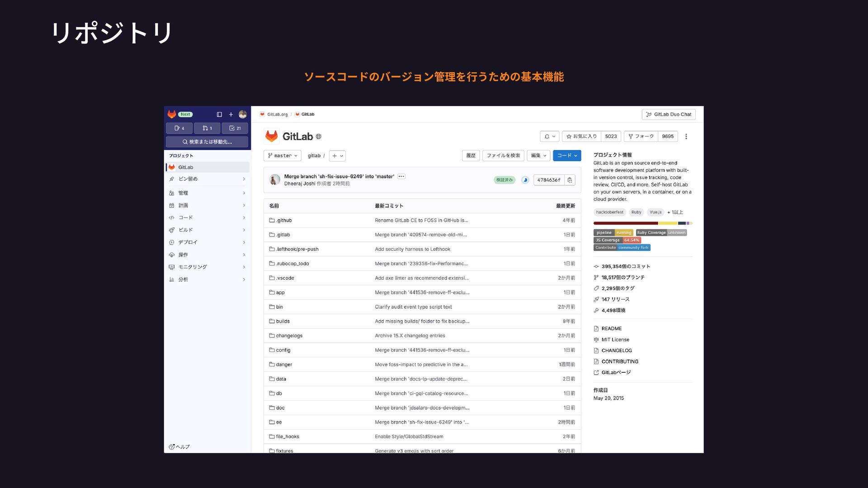Image resolution: width=868 pixels, height=488 pixels.
Task: Open the three-dot project actions menu
Action: [x=686, y=136]
